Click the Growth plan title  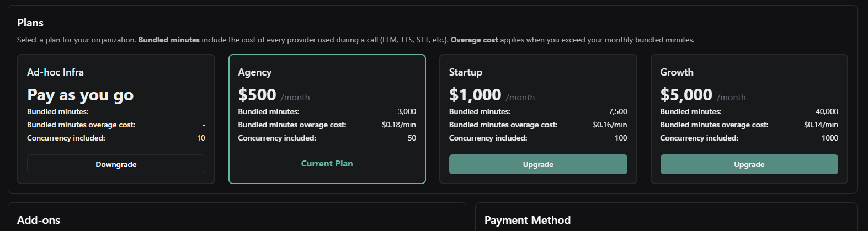pos(677,72)
